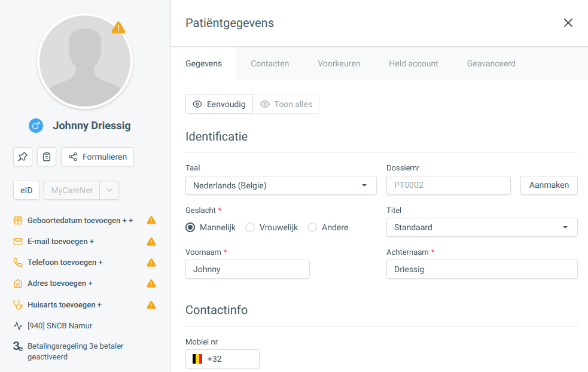The image size is (588, 372).
Task: Click warning triangle next to Geboortedatum toevoegen
Action: point(151,220)
